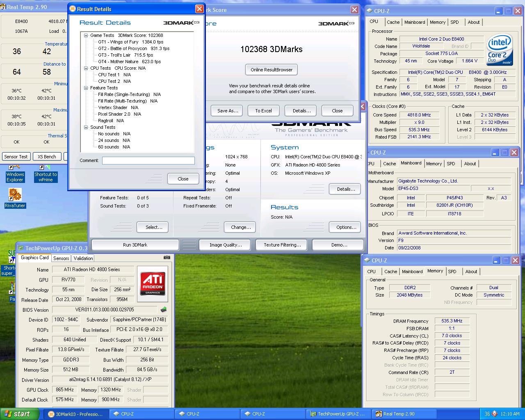The image size is (525, 420).
Task: Collapse the CPU Tests tree node
Action: [86, 68]
